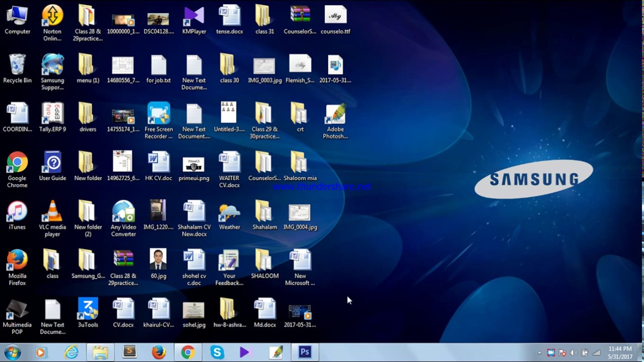Screen dimensions: 644x362
Task: Open the Windows Start menu
Action: [12, 352]
